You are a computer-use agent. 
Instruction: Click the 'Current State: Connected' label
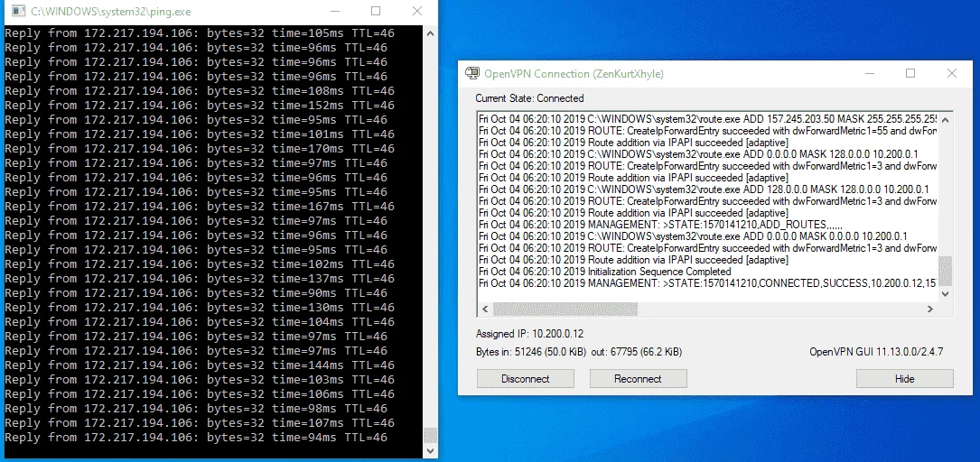529,98
